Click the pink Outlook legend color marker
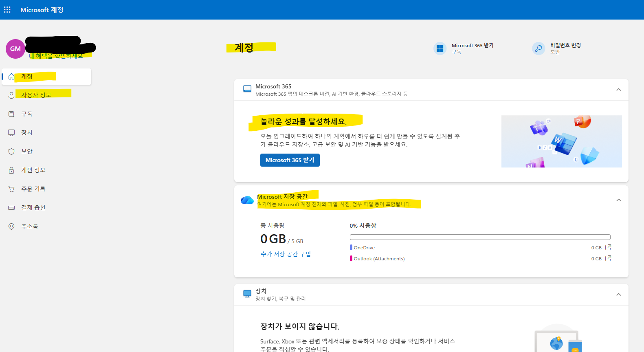This screenshot has width=644, height=352. point(351,258)
